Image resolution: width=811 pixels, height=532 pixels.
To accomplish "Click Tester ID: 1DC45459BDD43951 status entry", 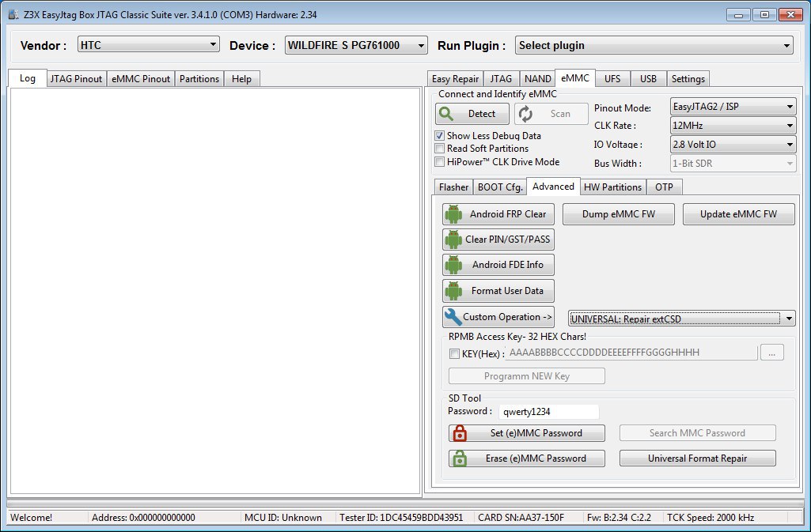I will [401, 518].
